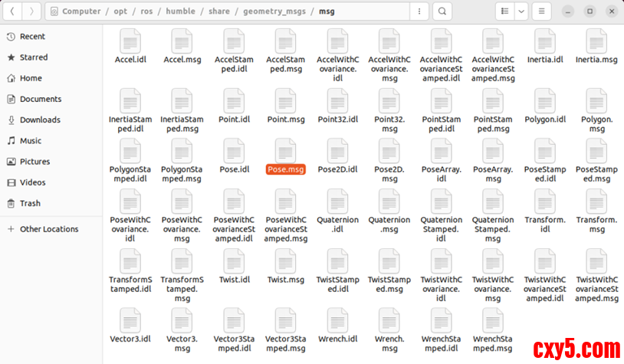Select the Vector3.msg file
Screen dimensions: 624x364
[182, 326]
